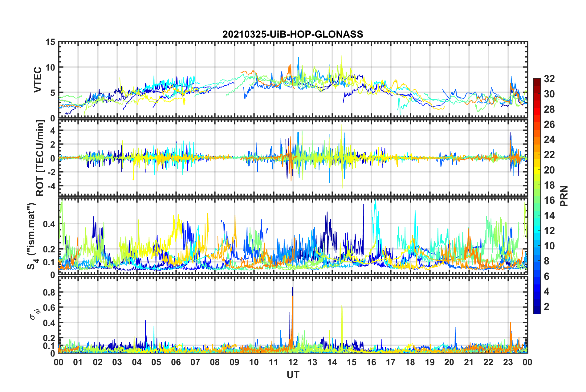Click the dark red top of the PRN colorbar
The width and height of the screenshot is (586, 392).
pyautogui.click(x=537, y=81)
